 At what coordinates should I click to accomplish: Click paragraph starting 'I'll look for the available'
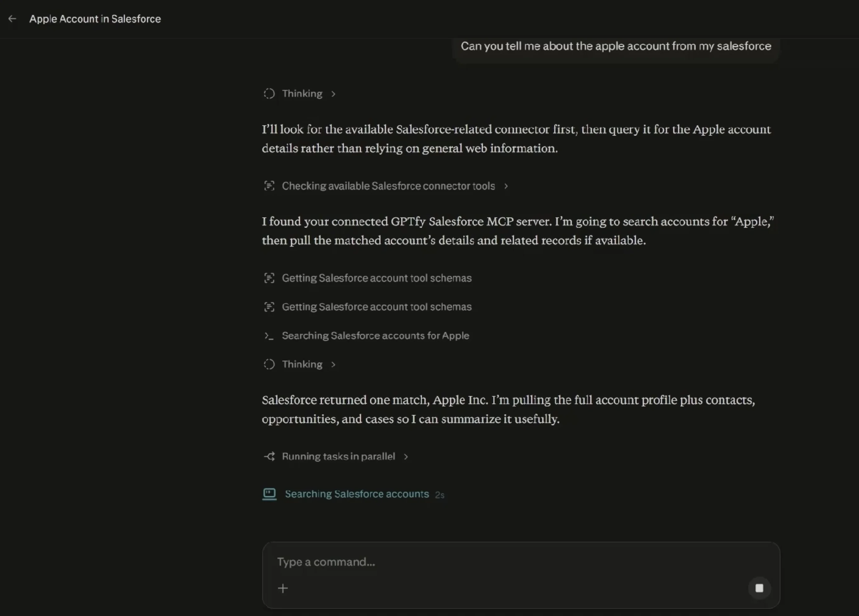tap(516, 139)
